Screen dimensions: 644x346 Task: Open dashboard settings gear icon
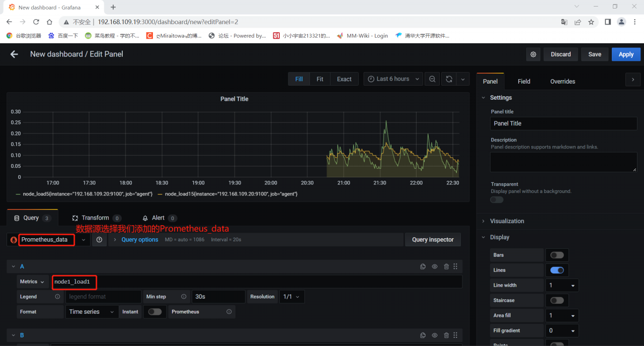click(x=533, y=54)
